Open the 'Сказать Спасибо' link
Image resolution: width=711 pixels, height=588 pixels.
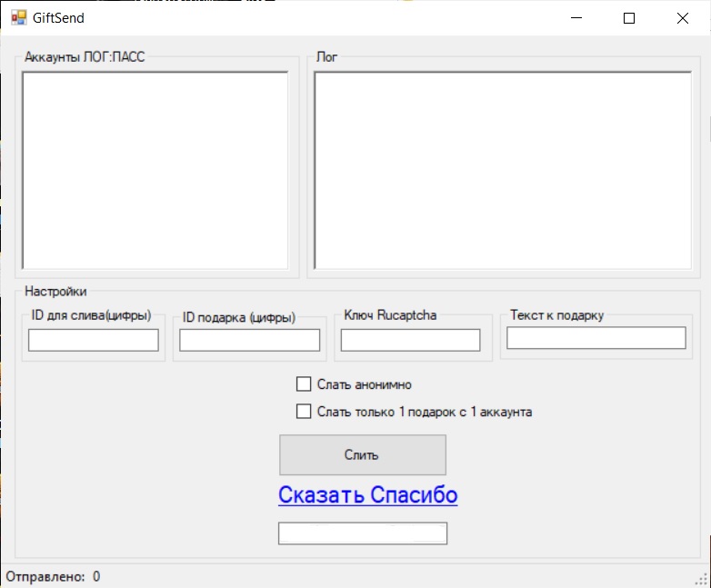click(367, 495)
